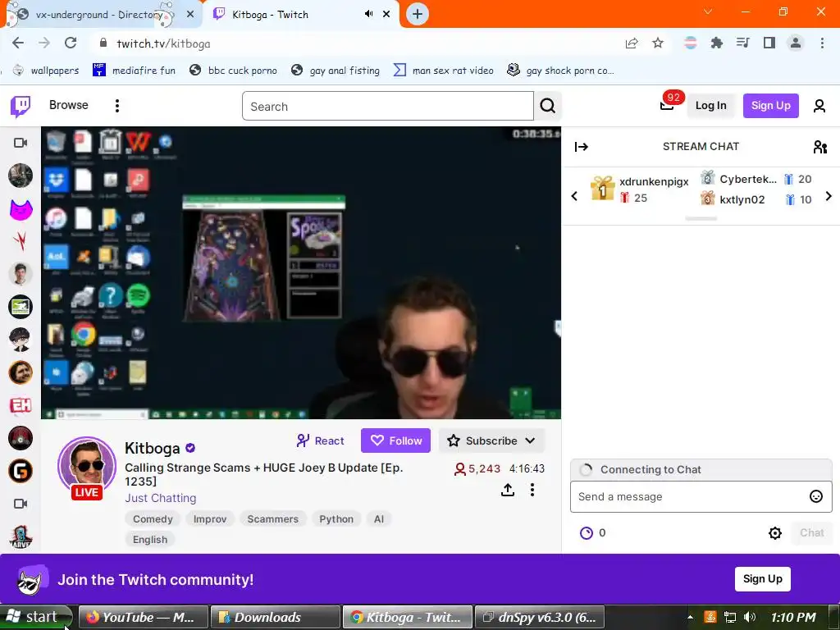This screenshot has height=630, width=840.
Task: Open the Windows start button
Action: (x=35, y=617)
